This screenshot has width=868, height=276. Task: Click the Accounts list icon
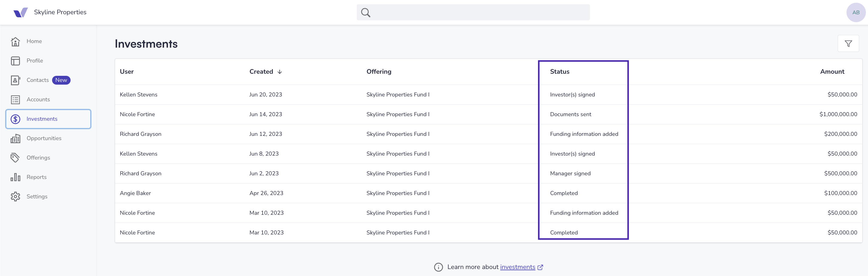(x=15, y=99)
